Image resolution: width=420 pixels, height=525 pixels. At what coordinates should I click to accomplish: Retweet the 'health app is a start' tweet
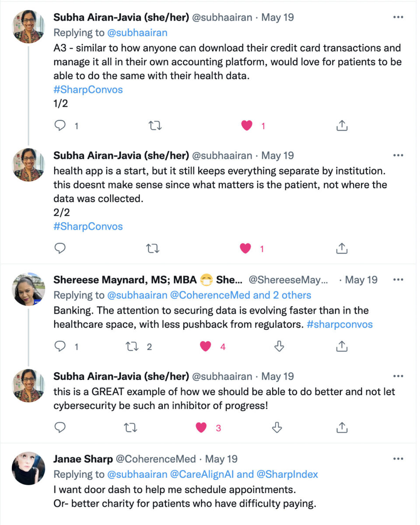click(x=152, y=249)
